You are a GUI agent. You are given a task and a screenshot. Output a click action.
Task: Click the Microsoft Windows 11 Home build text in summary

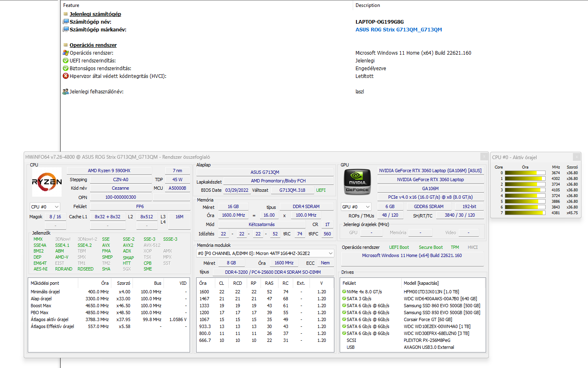(x=412, y=255)
